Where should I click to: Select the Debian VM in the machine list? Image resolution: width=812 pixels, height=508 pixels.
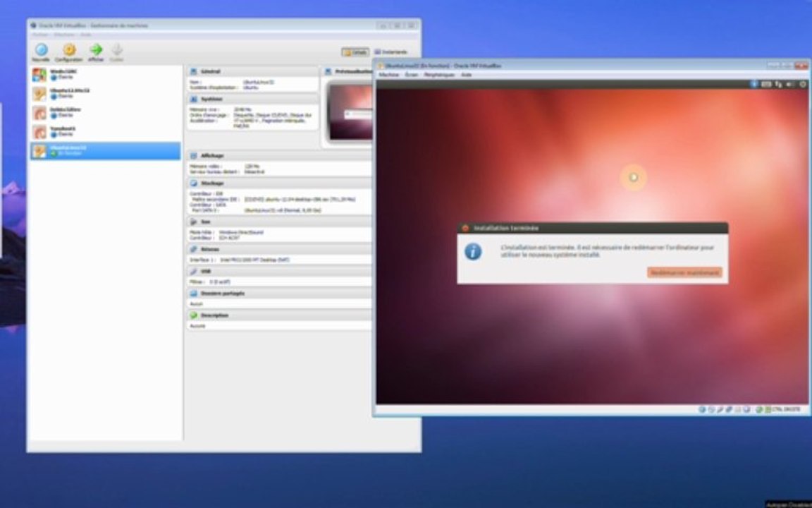click(x=106, y=112)
